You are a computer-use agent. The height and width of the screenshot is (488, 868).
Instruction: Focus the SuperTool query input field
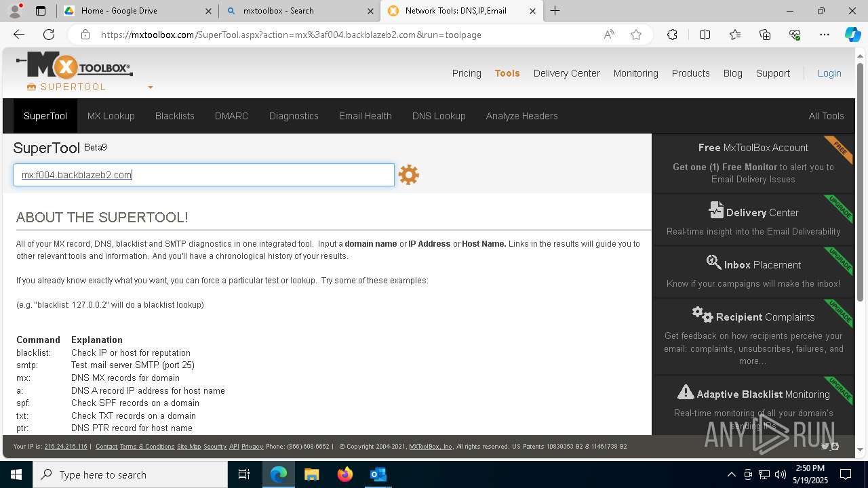(x=203, y=175)
